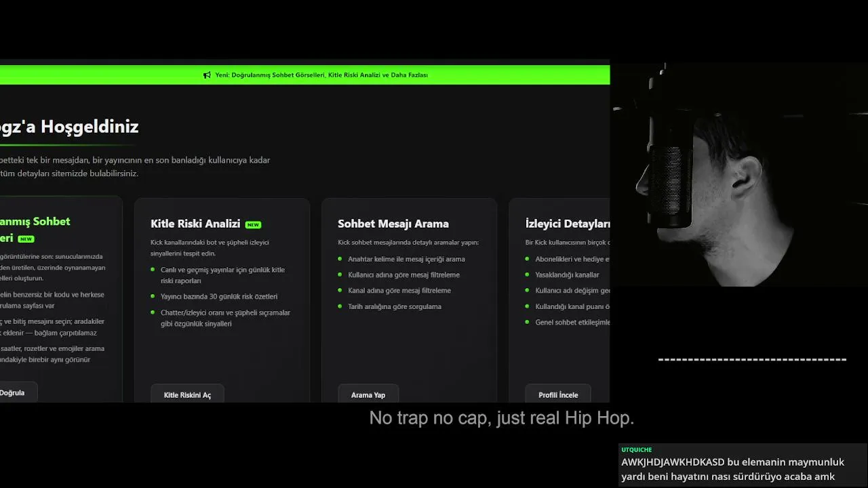Select the "İzleyici Detayları" card heading

(568, 224)
